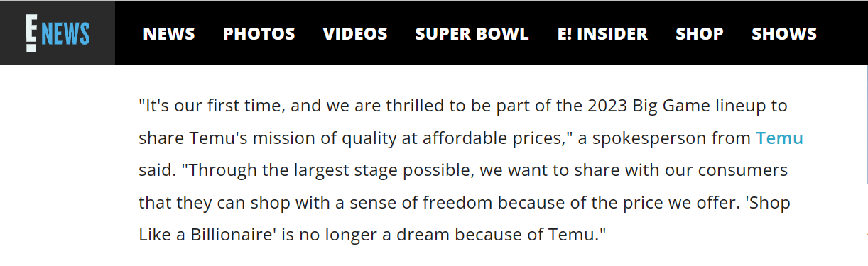Follow the blue Temu hyperlink
Image resolution: width=868 pixels, height=266 pixels.
pyautogui.click(x=780, y=138)
